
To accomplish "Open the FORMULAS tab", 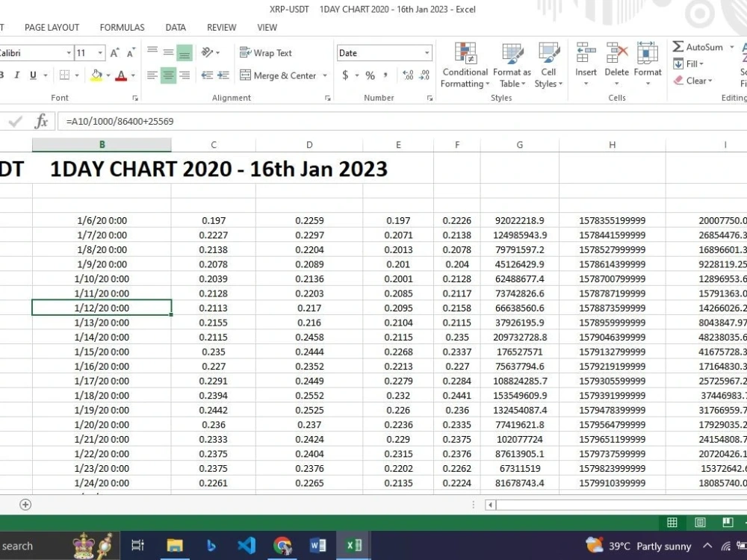I will click(x=122, y=28).
